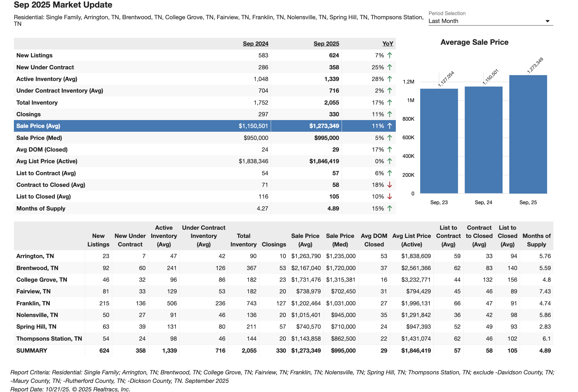
Task: Click the green up arrow for Months of Supply
Action: (x=390, y=209)
